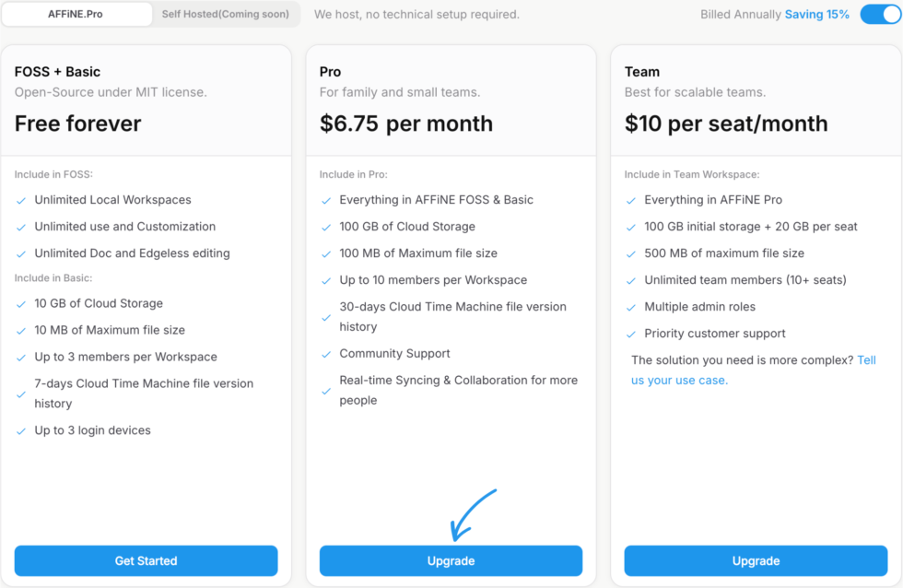Click the checkmark next to 500 MB of maximum file size
Screen dimensions: 903x588
(x=630, y=253)
